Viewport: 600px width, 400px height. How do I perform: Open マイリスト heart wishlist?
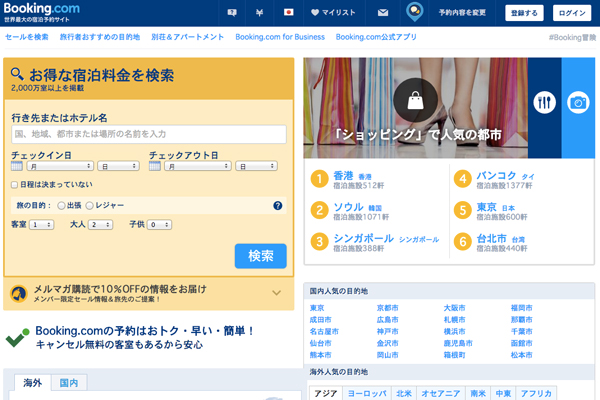point(333,13)
